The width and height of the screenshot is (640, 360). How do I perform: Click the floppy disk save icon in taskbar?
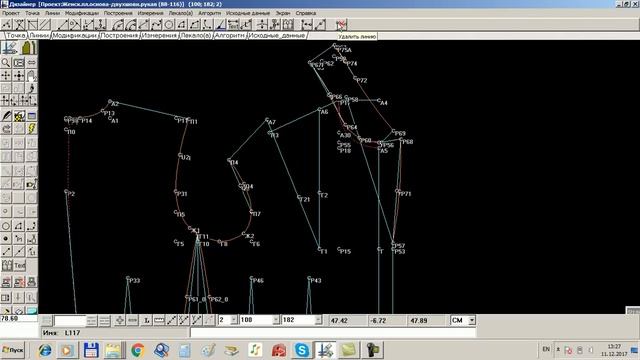pyautogui.click(x=91, y=350)
